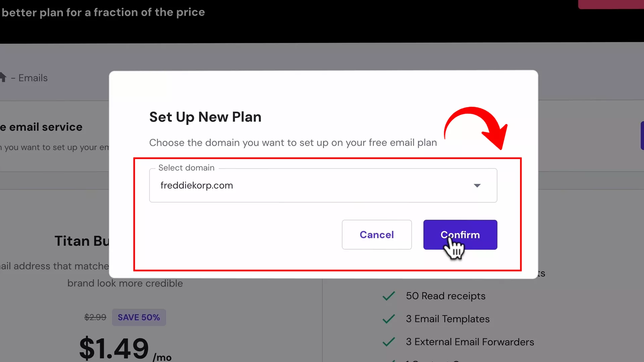Click the crossed-out $2.99 price

pos(95,317)
